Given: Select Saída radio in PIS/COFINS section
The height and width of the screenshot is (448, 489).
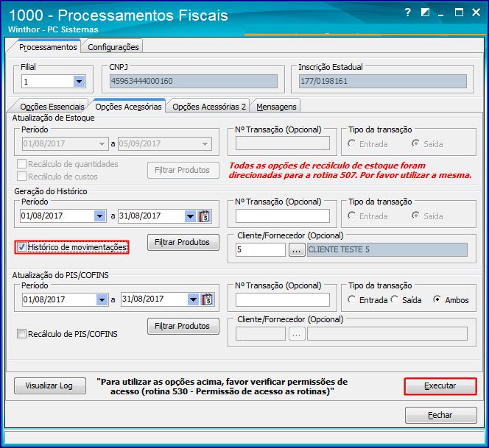Looking at the screenshot, I should (395, 299).
